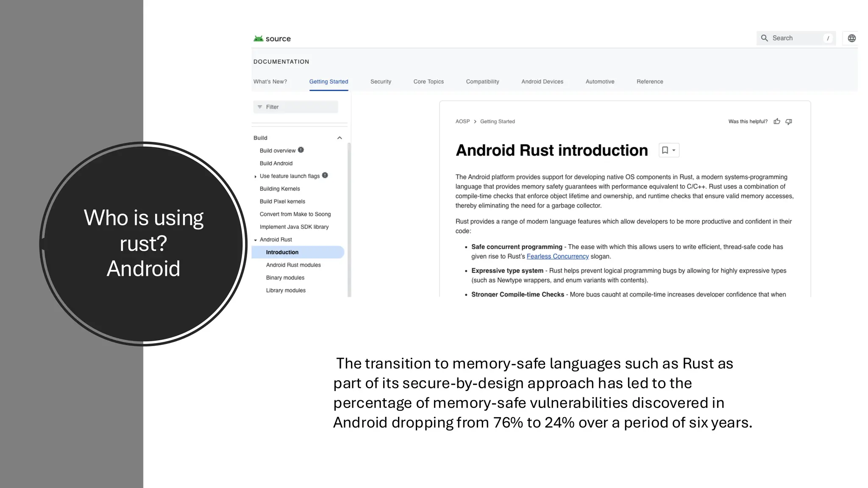The image size is (868, 488).
Task: Switch to the Automotive tab
Action: point(600,81)
